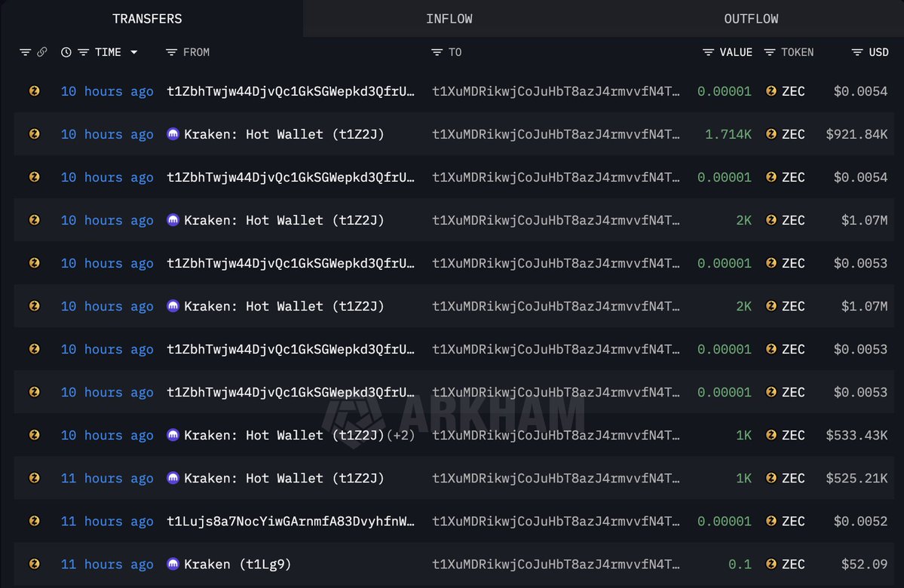
Task: Click the leftmost filter icon in header
Action: [25, 52]
